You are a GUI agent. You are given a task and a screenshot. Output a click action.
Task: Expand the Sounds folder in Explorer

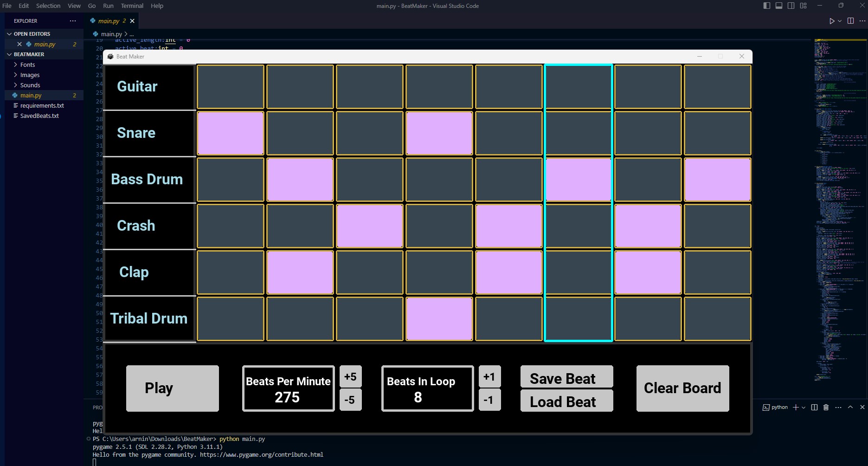[30, 85]
